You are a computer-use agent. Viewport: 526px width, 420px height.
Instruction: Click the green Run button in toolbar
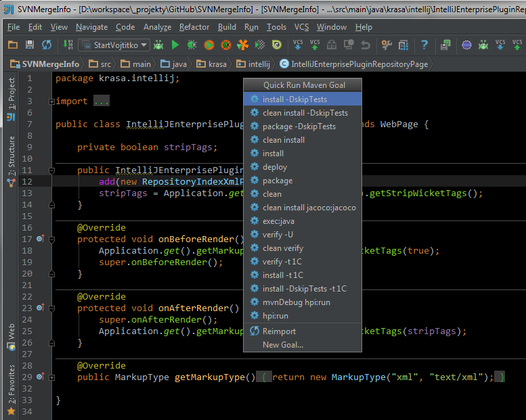tap(175, 45)
